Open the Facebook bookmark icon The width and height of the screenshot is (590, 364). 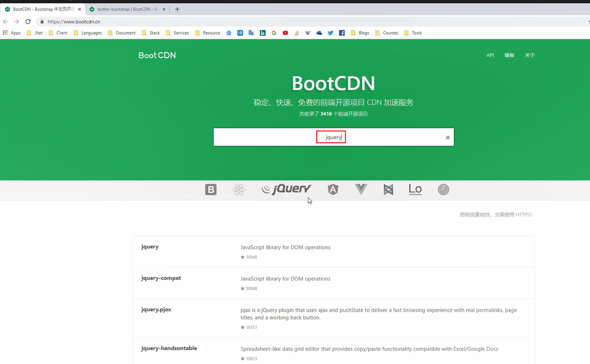pos(342,33)
